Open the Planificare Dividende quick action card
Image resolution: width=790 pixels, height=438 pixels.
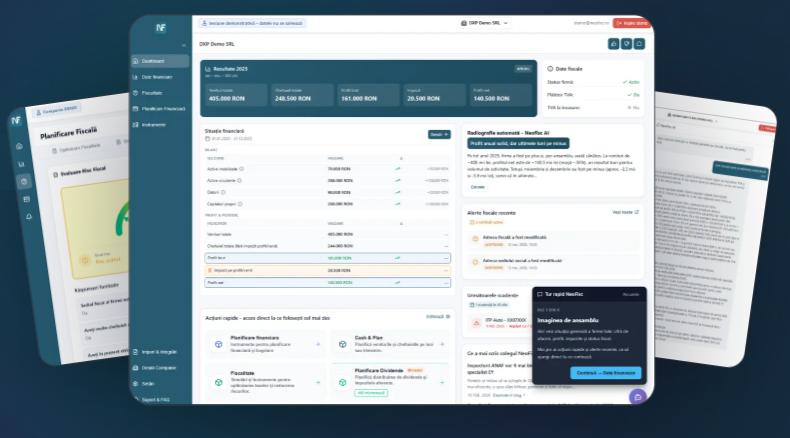point(389,382)
